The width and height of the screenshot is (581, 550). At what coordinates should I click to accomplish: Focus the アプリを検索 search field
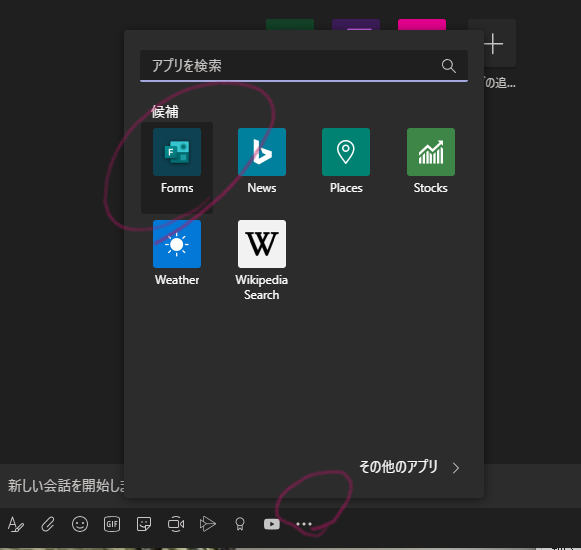[303, 66]
